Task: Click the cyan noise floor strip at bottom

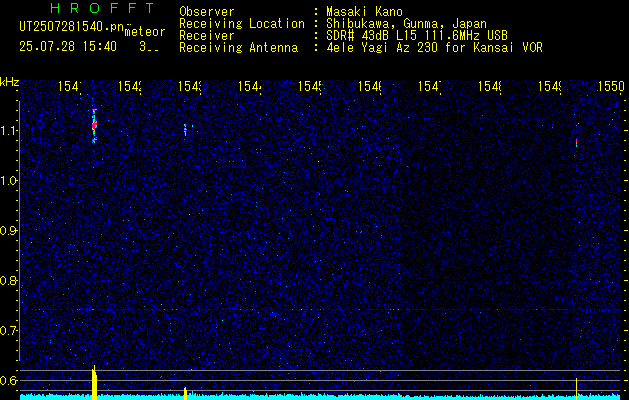Action: click(320, 397)
